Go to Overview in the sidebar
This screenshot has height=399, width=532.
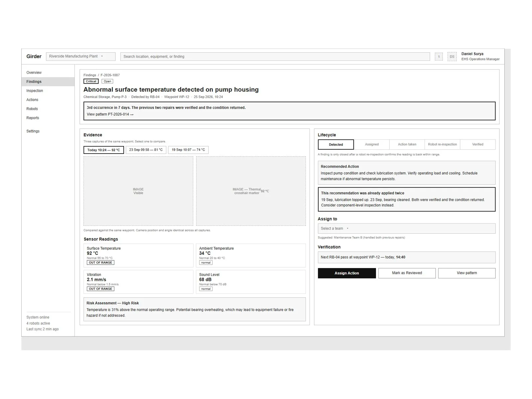pos(34,72)
